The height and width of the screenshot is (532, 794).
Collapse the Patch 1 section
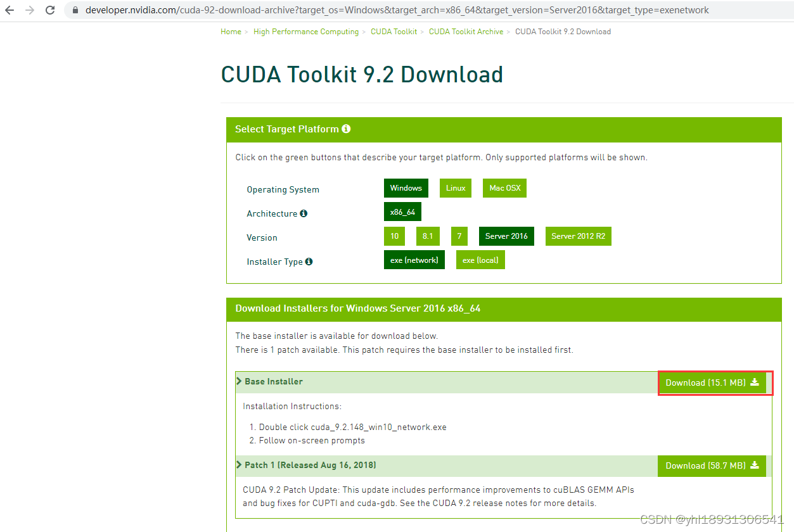coord(240,465)
